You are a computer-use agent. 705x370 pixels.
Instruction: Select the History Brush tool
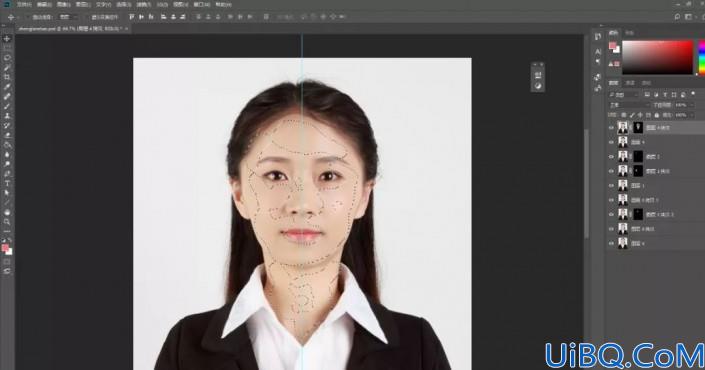click(7, 125)
